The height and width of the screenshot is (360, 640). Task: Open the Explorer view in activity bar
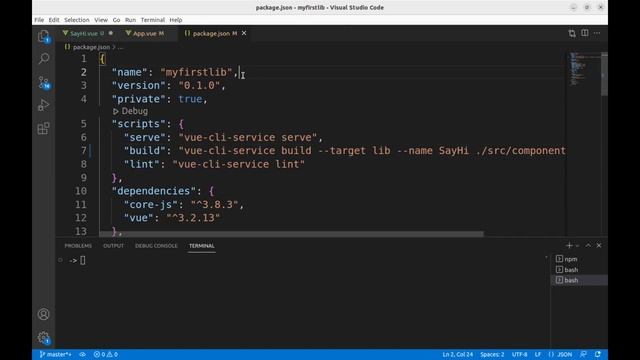(x=44, y=37)
